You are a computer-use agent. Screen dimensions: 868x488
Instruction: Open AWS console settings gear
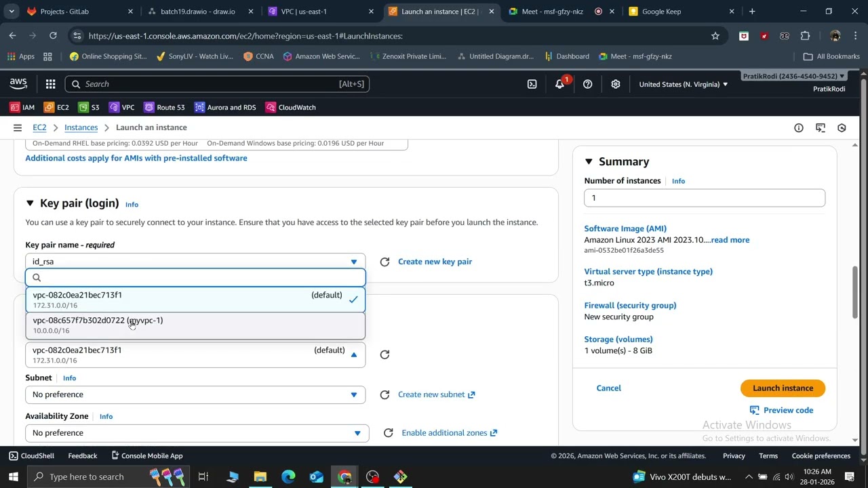click(x=615, y=84)
